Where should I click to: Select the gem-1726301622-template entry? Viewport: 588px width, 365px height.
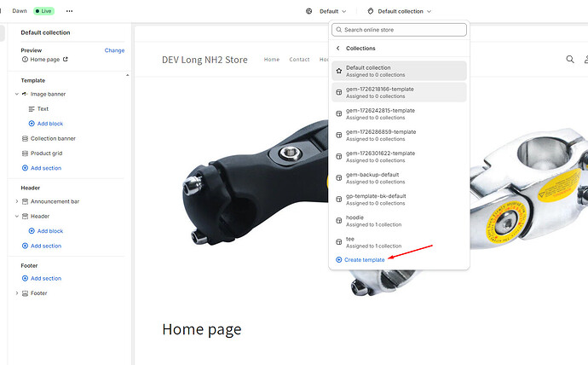tap(399, 156)
